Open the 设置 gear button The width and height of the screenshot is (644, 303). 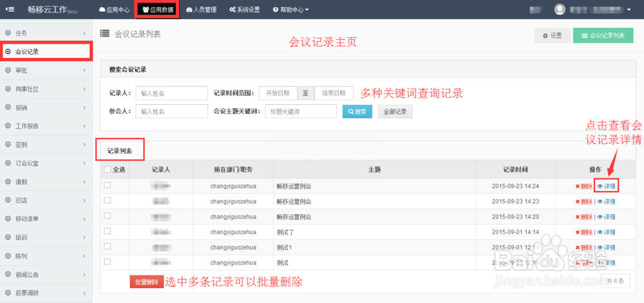552,35
